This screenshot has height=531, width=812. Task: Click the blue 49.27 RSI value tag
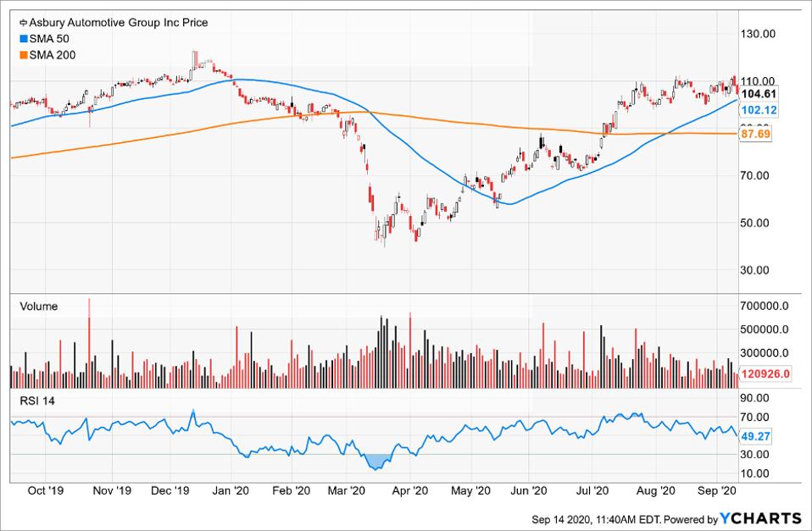pos(756,435)
